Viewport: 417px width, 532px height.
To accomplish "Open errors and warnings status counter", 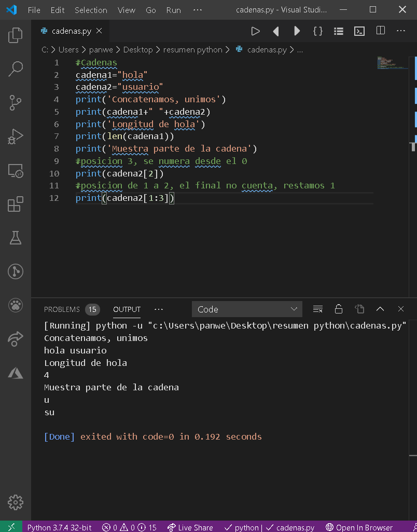I will tap(130, 527).
